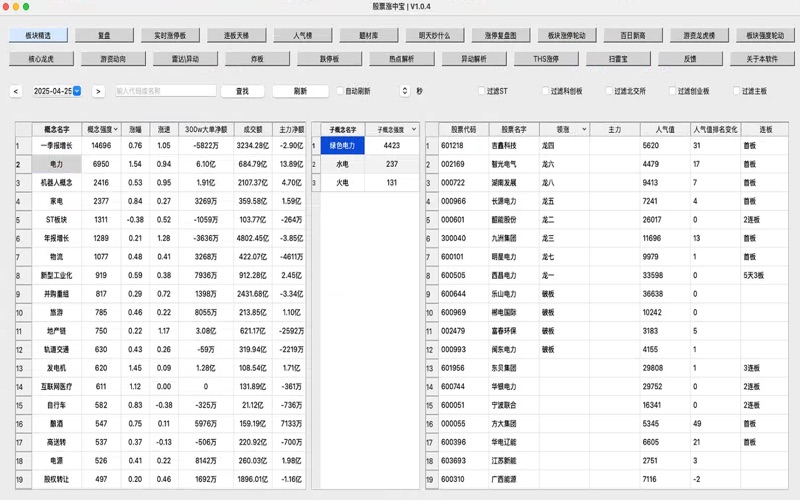
Task: Go to next date with right arrow
Action: point(98,91)
